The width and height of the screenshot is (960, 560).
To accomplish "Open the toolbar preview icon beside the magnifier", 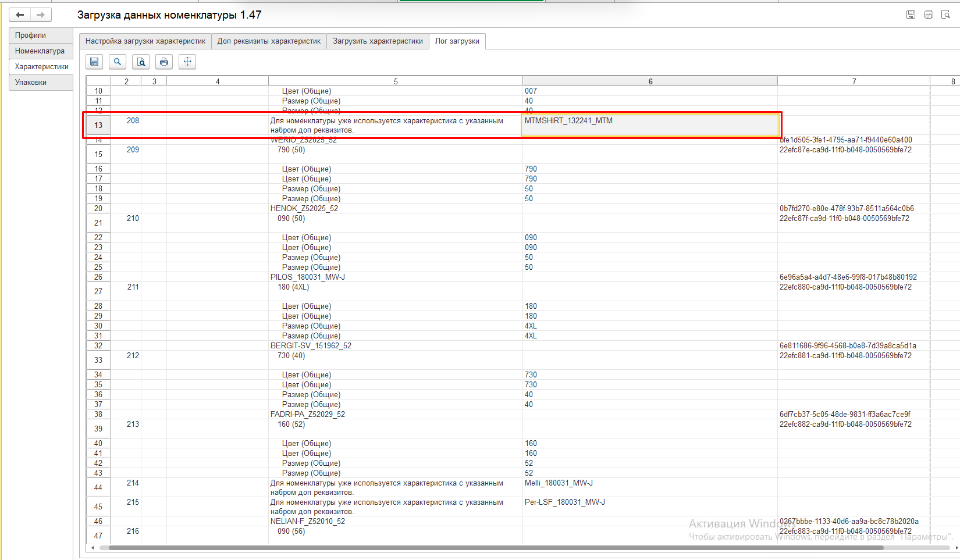I will (141, 62).
